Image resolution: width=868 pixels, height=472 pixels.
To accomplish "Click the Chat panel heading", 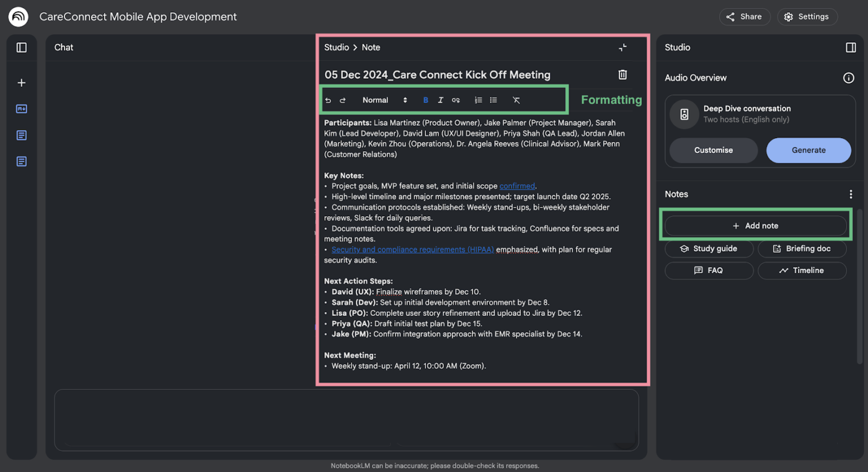I will 64,48.
